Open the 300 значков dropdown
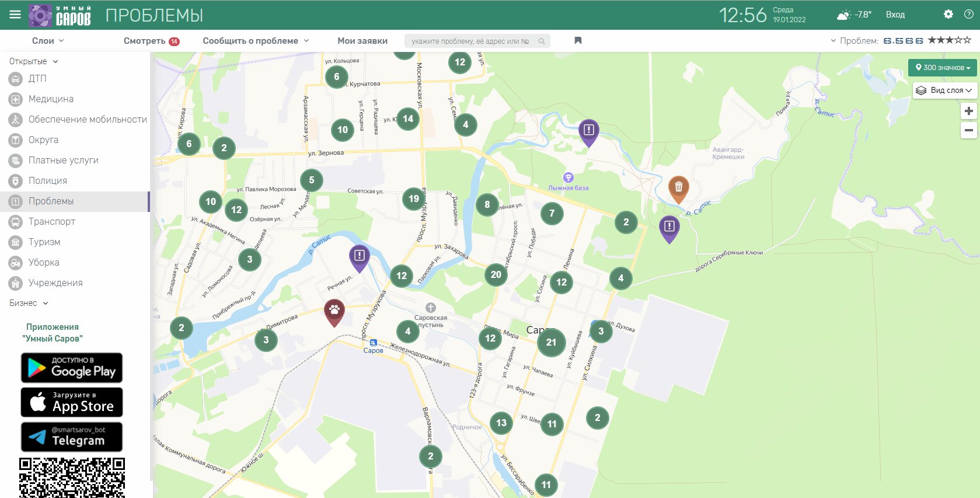This screenshot has width=980, height=498. (x=942, y=68)
